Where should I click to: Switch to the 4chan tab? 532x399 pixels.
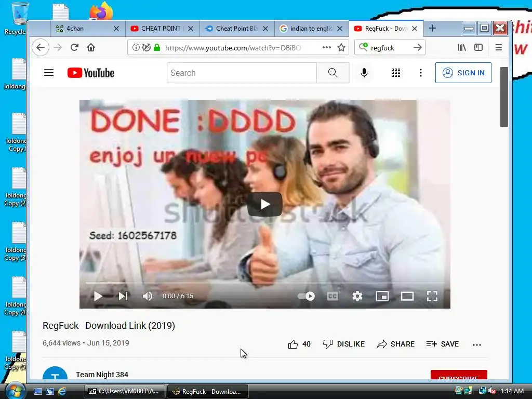coord(87,29)
